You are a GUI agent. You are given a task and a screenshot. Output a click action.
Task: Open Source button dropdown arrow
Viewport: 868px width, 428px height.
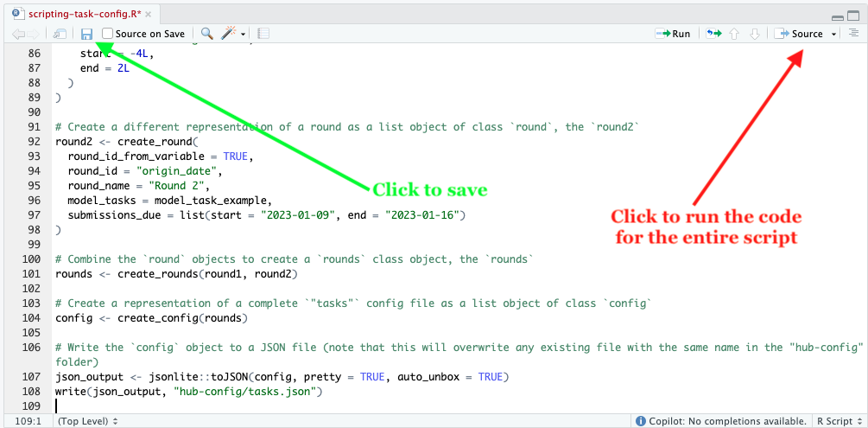tap(833, 35)
